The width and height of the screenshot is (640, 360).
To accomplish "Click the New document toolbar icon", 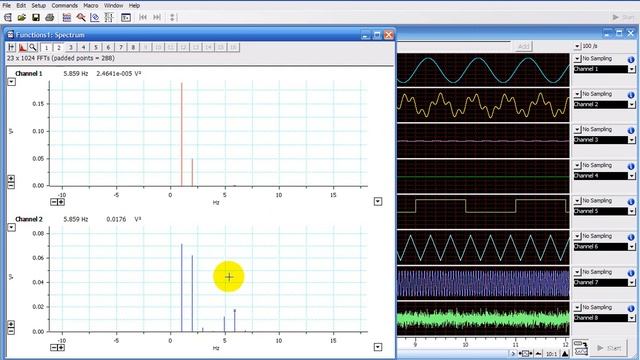I will pos(8,17).
